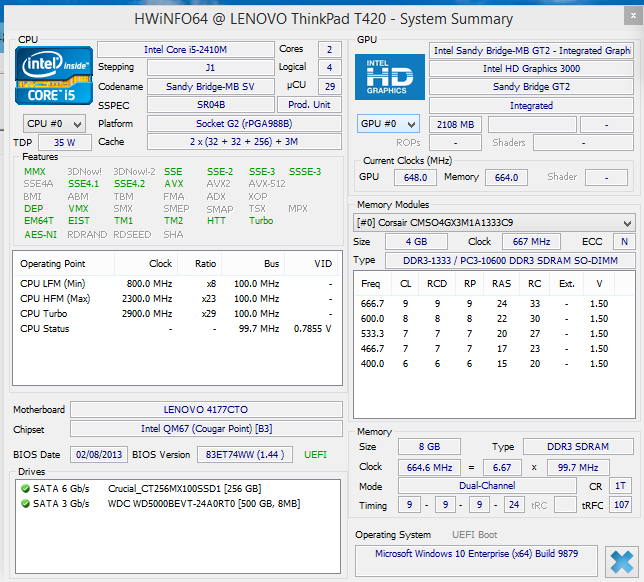Click the Windows 10 Enterprise operating system field
The width and height of the screenshot is (644, 582).
pyautogui.click(x=478, y=553)
